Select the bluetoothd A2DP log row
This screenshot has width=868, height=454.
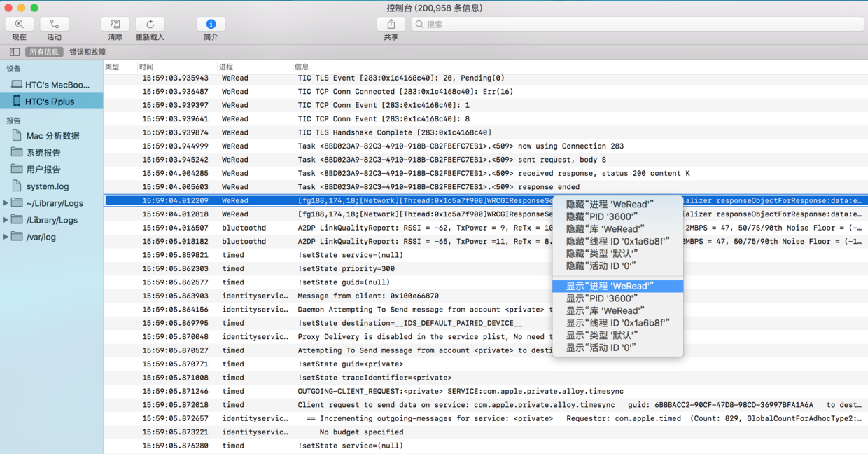420,227
